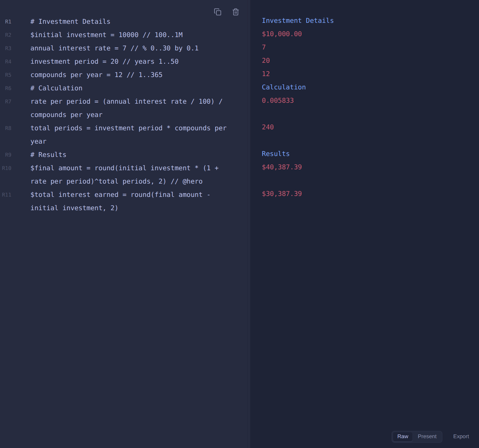
Task: Click row label R11
Action: (7, 195)
